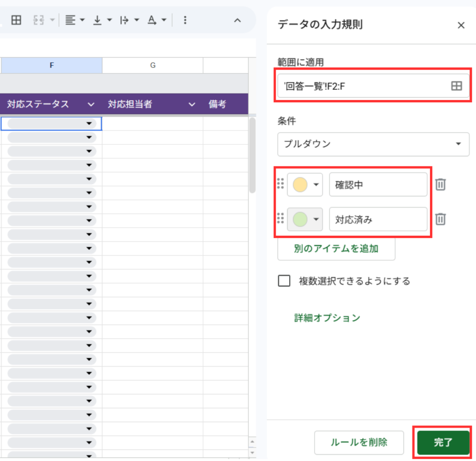
Task: Close the data validation side panel
Action: 461,25
